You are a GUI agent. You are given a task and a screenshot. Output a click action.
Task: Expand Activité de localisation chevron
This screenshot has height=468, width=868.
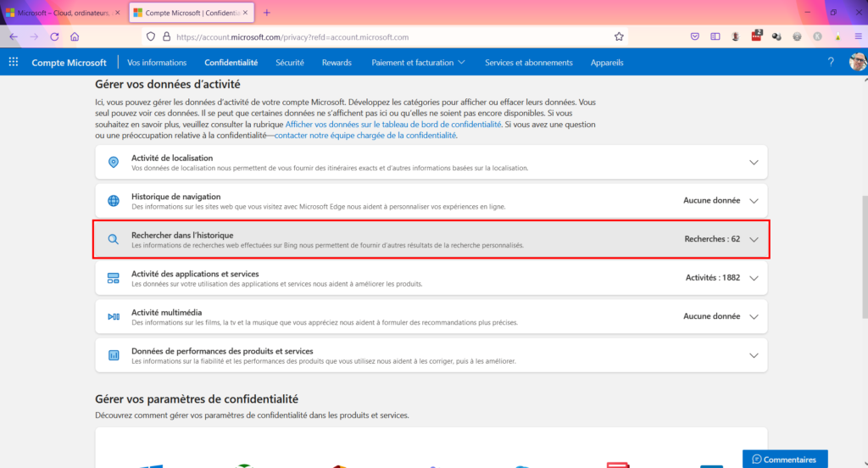pos(754,162)
